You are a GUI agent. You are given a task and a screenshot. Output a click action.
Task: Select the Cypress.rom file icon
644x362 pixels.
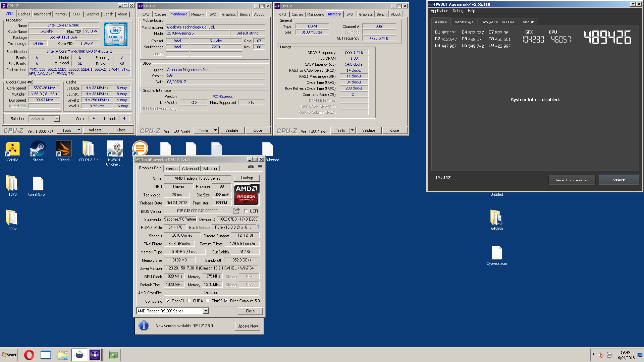click(x=497, y=255)
